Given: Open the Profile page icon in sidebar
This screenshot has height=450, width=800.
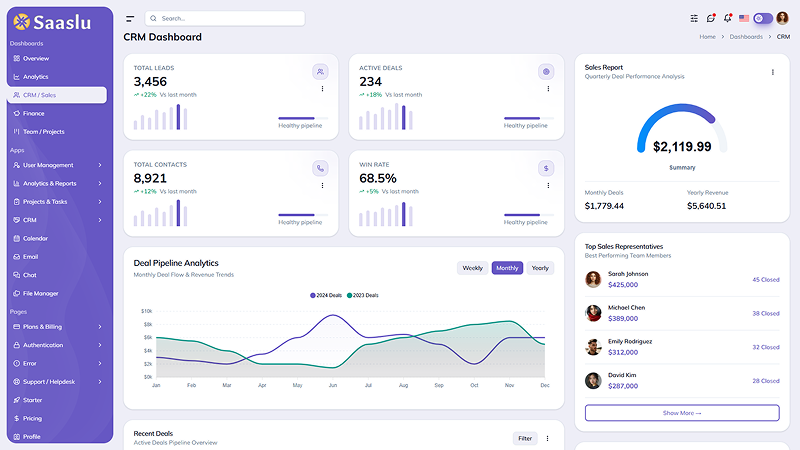Looking at the screenshot, I should click(x=16, y=437).
